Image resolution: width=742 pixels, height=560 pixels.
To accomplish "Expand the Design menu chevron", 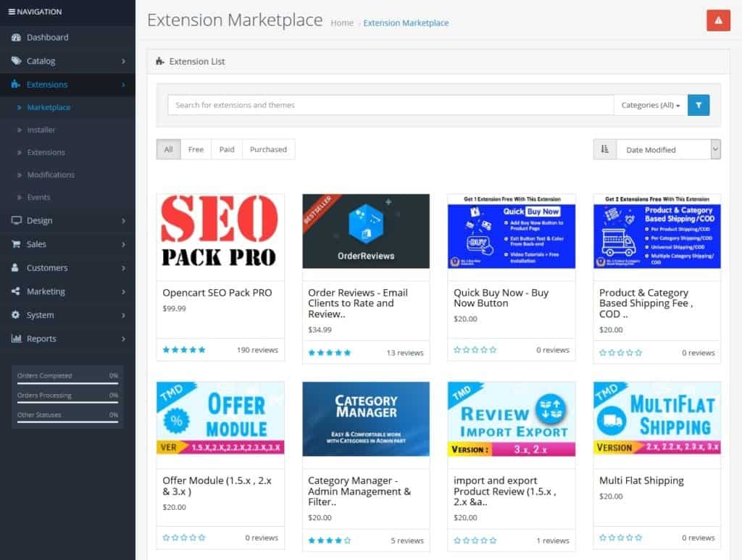I will [123, 221].
